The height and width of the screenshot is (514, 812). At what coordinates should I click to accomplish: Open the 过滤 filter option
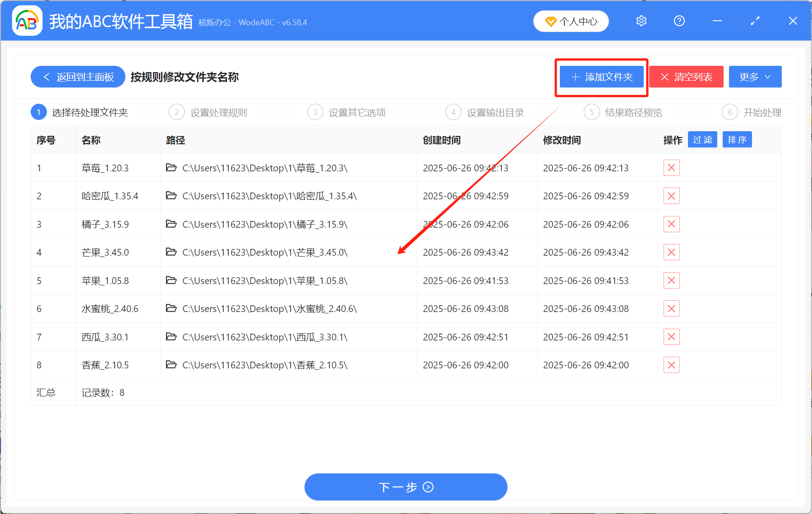702,139
